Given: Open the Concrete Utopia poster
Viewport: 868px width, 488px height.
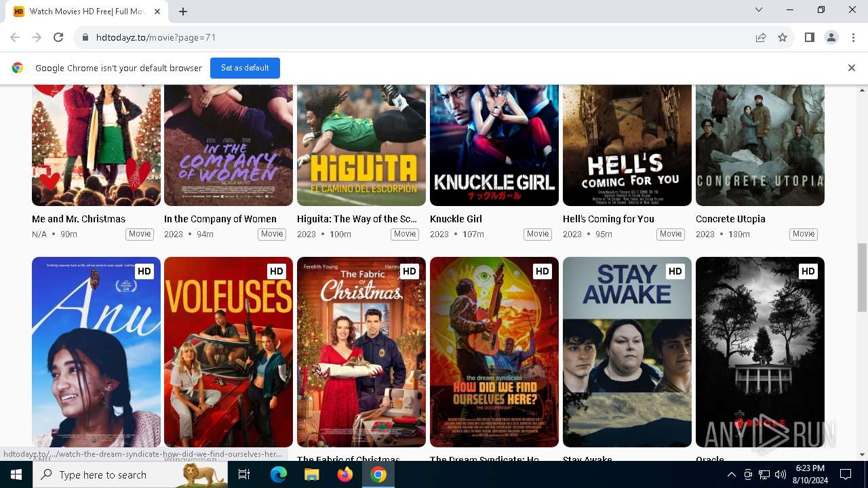Looking at the screenshot, I should [x=760, y=145].
